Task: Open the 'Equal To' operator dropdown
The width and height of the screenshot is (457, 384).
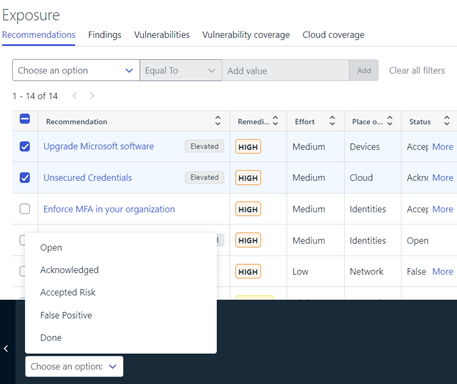Action: point(181,70)
